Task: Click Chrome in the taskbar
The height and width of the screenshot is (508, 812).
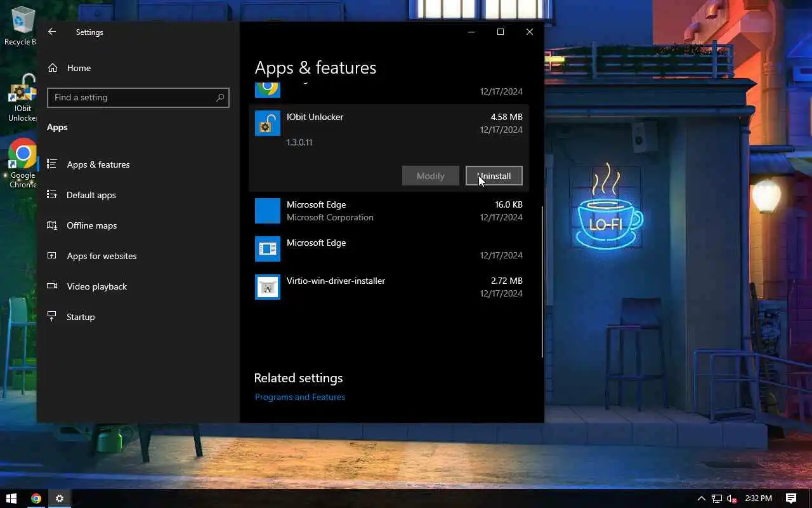Action: coord(36,498)
